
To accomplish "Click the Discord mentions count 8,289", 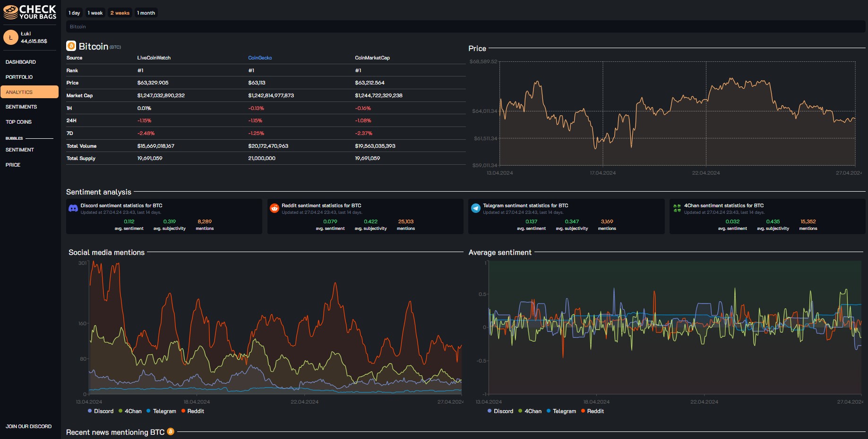I will (205, 221).
